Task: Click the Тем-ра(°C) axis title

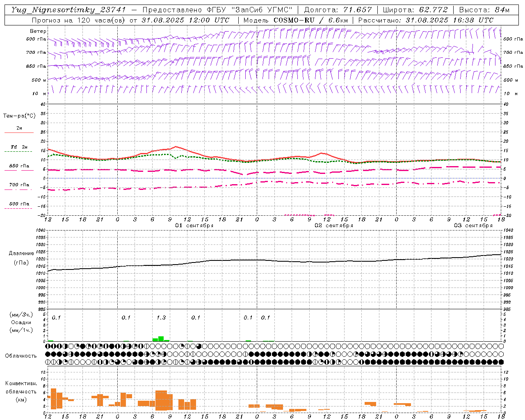Action: tap(19, 116)
